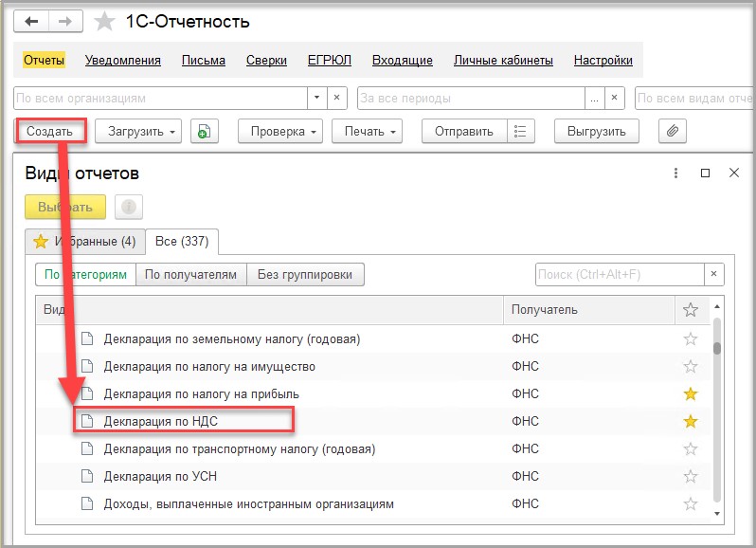Screen dimensions: 756x548
Task: Click the scrollbar down arrow in report list
Action: [x=717, y=514]
